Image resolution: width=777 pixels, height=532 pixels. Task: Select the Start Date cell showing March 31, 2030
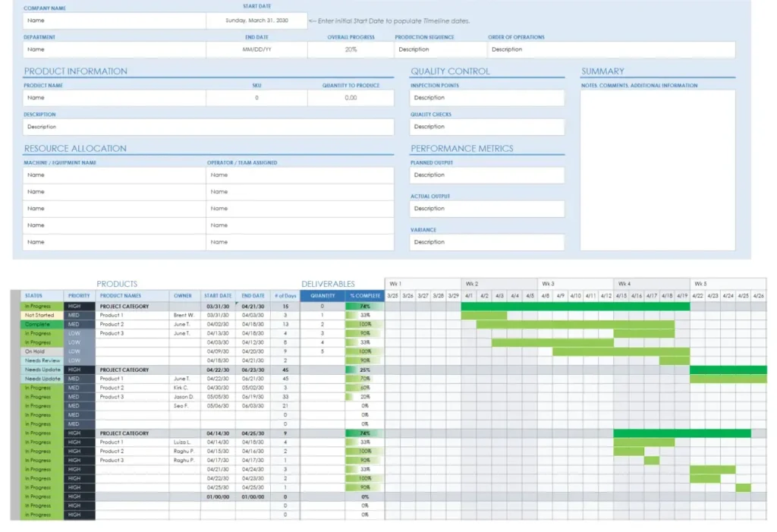click(256, 20)
